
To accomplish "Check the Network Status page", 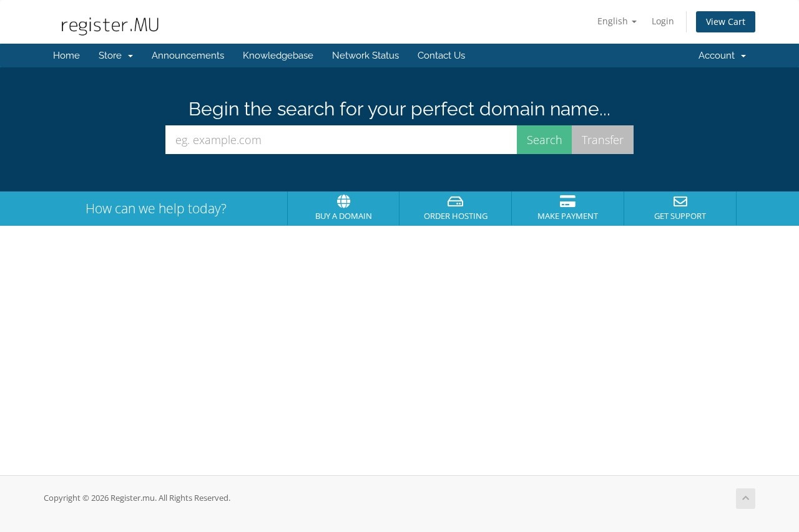I will pyautogui.click(x=365, y=56).
